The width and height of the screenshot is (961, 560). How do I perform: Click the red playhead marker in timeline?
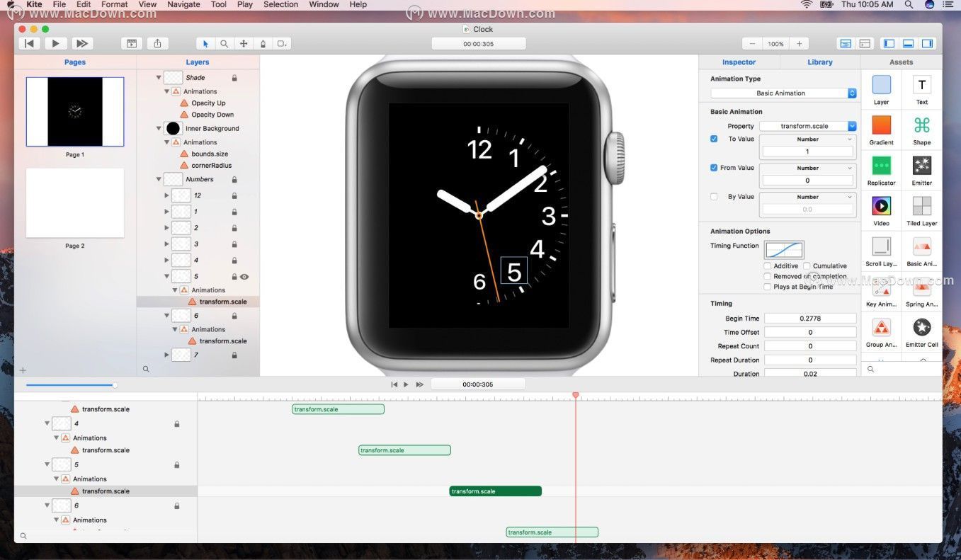coord(576,395)
